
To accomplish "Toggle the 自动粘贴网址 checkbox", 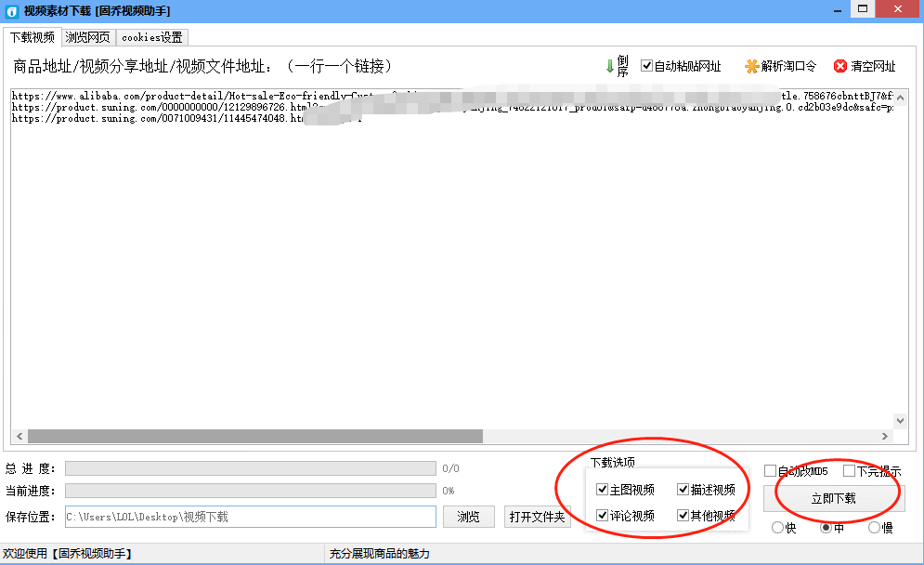I will [x=647, y=66].
